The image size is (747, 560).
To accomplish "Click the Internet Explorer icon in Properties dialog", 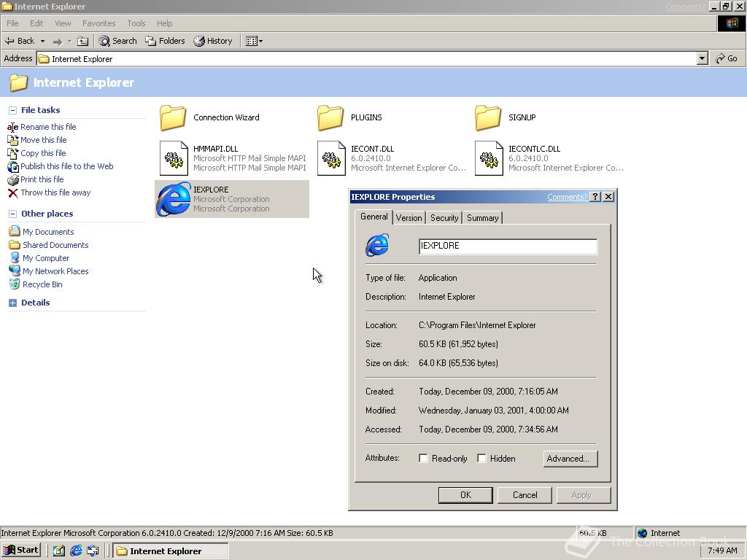I will (377, 245).
